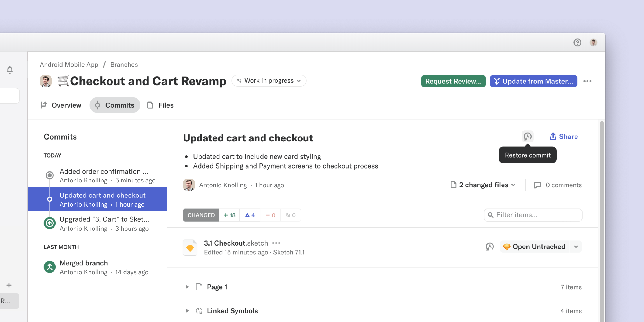Click the green merge icon on Merged branch
The image size is (644, 322).
pos(50,267)
